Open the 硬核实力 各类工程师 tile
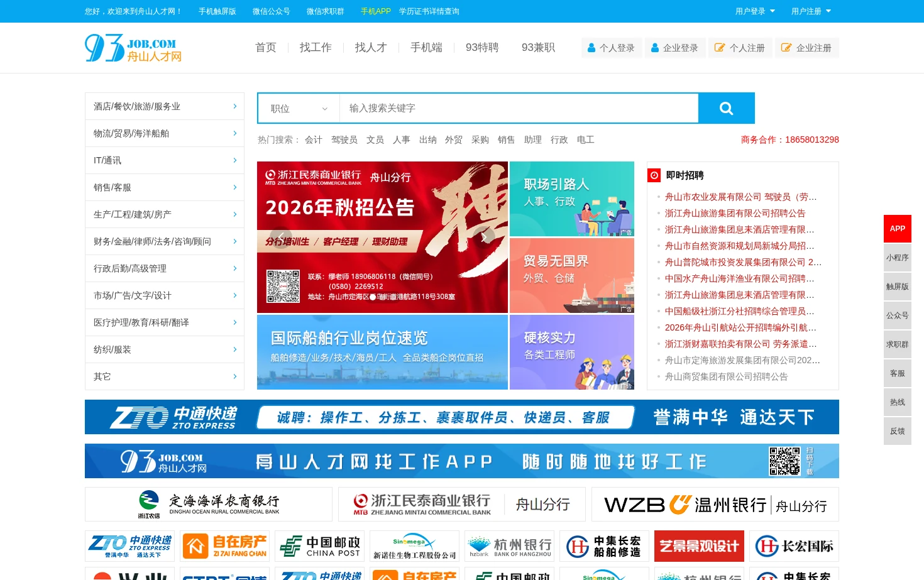Screen dimensions: 924x580 (x=572, y=352)
